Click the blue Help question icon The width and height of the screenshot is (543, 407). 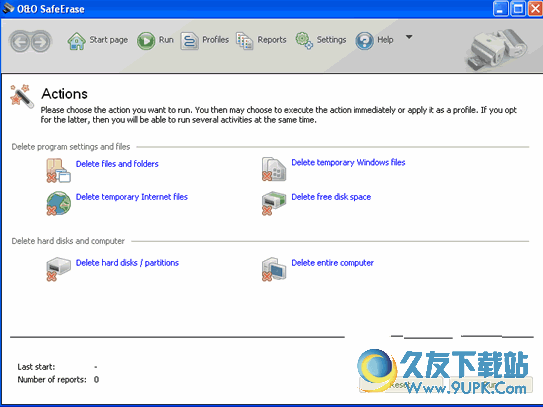click(x=364, y=41)
